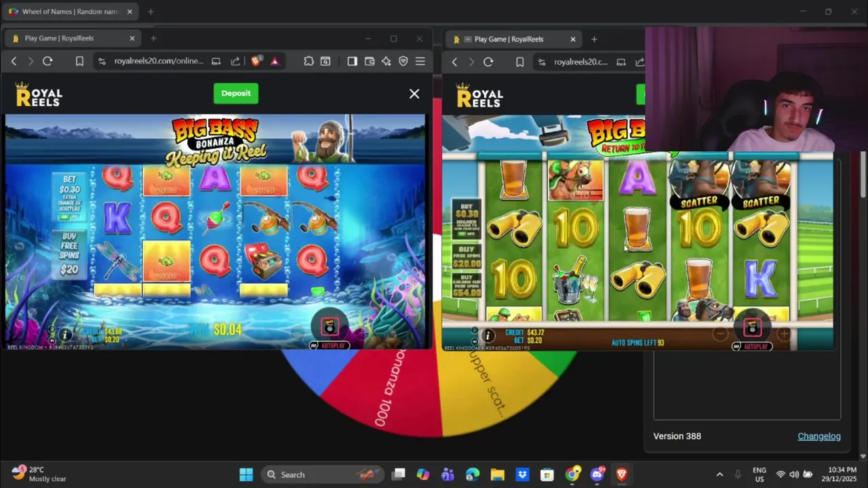This screenshot has height=488, width=868.
Task: Click Bet $0.30 higher win feature in right game
Action: tap(467, 218)
